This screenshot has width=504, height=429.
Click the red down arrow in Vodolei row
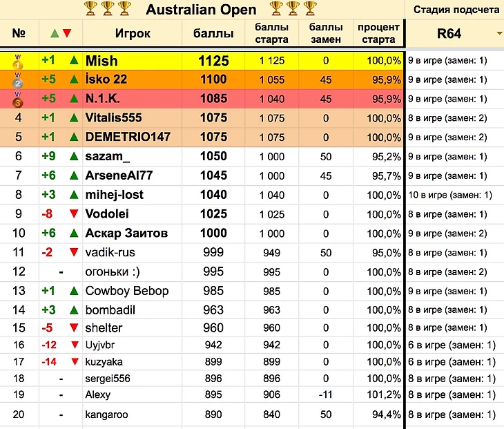coord(73,214)
